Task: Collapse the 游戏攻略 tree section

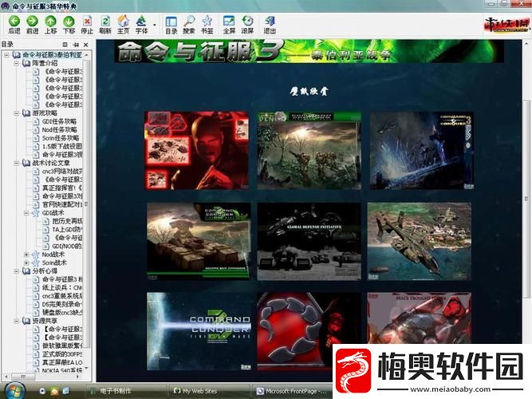Action: (x=16, y=113)
